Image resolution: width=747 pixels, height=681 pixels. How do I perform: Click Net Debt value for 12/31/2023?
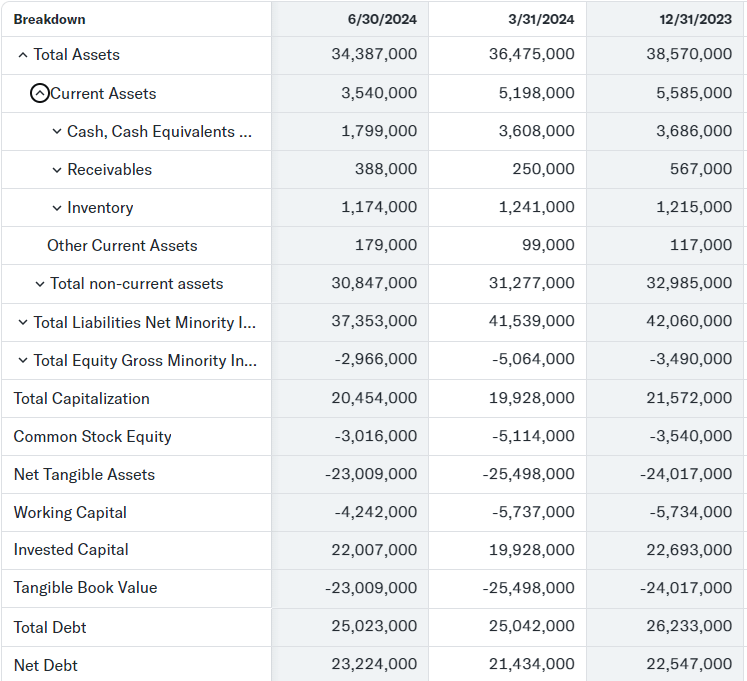[689, 665]
